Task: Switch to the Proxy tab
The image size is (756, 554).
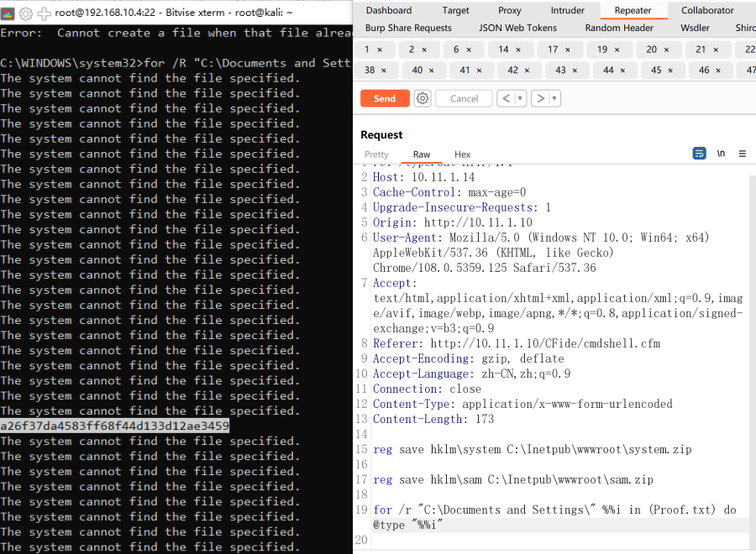Action: (x=510, y=10)
